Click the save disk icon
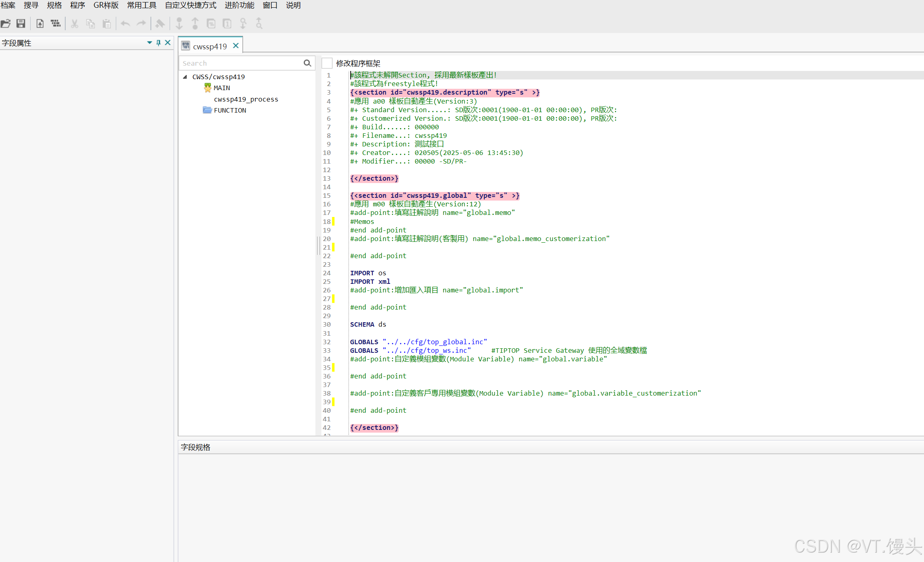This screenshot has height=562, width=924. point(21,24)
